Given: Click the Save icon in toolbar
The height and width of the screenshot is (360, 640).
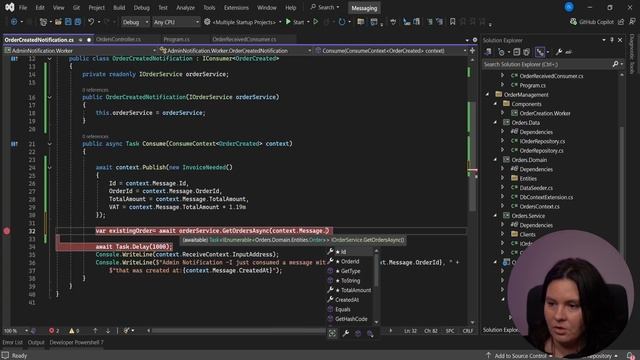Looking at the screenshot, I should pos(68,22).
